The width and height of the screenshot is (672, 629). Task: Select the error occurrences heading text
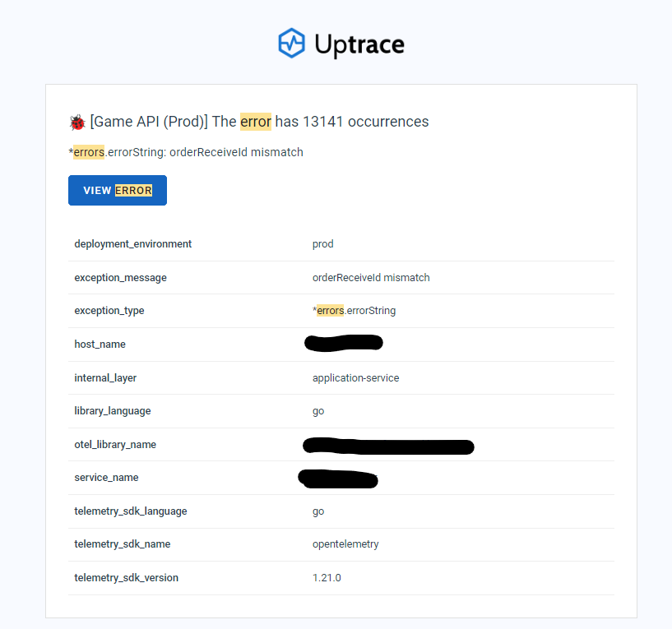[259, 122]
